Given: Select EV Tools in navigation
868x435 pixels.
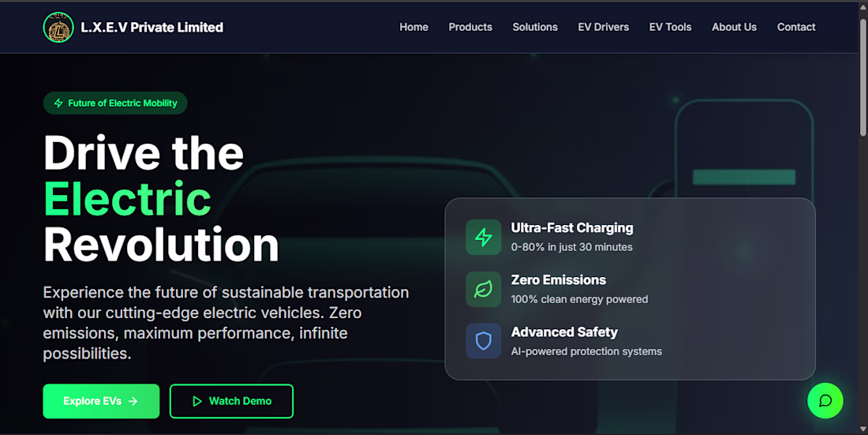Looking at the screenshot, I should click(x=670, y=27).
